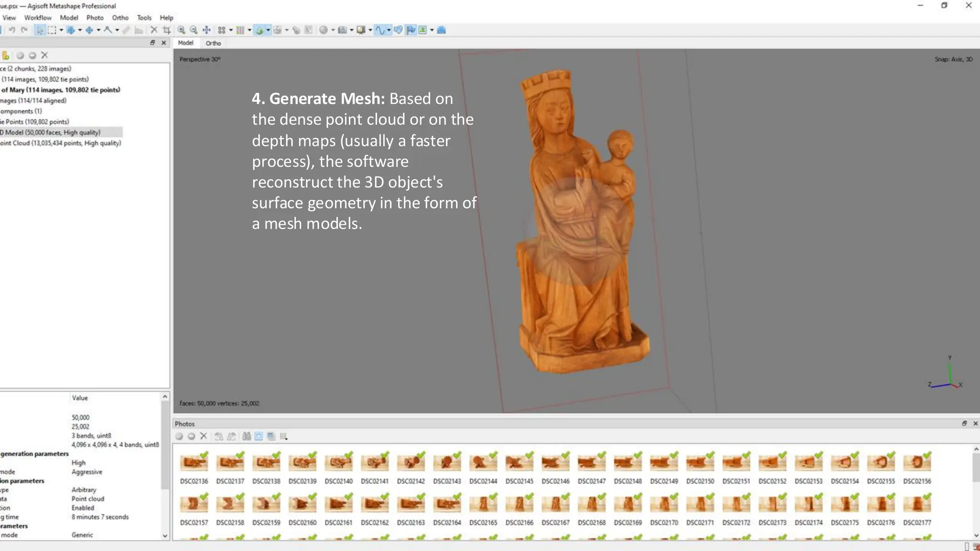
Task: Click Disable Cameras in Photos toolbar
Action: (191, 436)
